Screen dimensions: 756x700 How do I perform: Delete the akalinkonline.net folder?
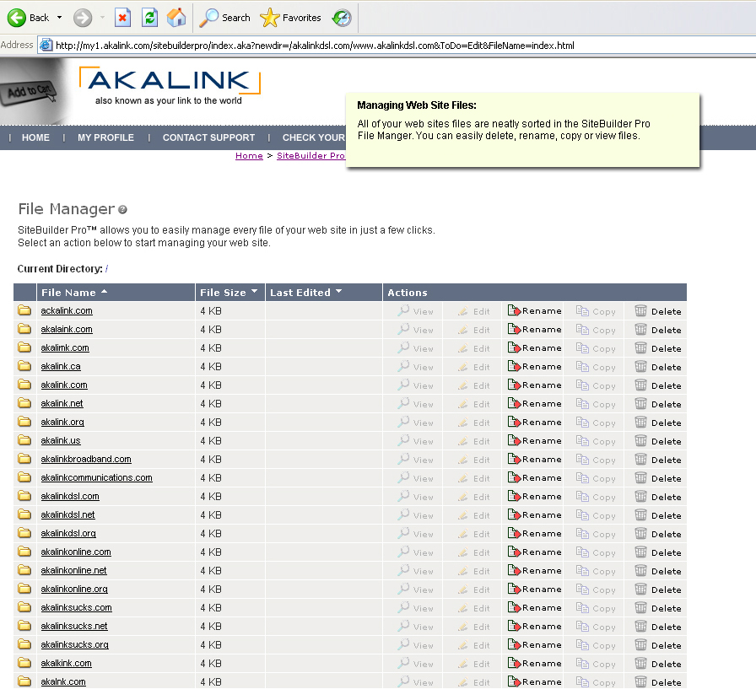(x=657, y=571)
